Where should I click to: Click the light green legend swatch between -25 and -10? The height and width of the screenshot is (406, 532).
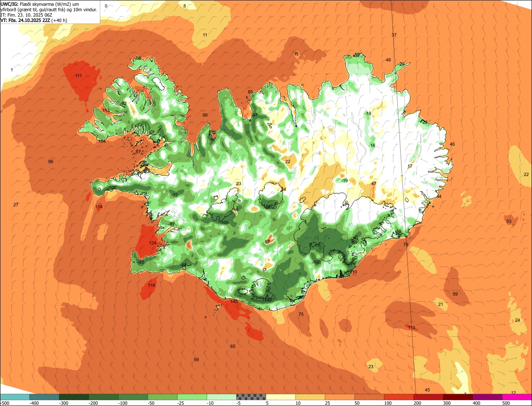[192, 397]
